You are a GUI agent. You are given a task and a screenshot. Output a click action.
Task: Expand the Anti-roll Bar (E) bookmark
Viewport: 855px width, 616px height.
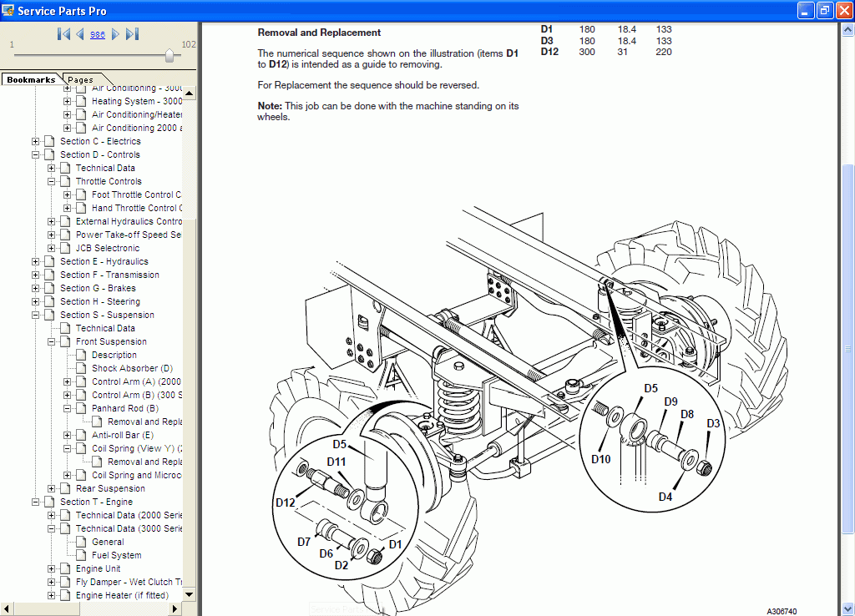pyautogui.click(x=65, y=435)
